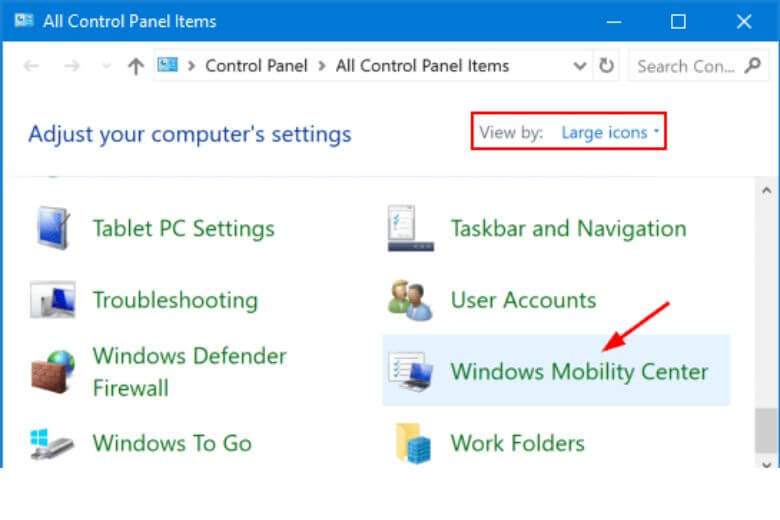The width and height of the screenshot is (780, 520).
Task: Go up one folder level arrow
Action: (x=136, y=66)
